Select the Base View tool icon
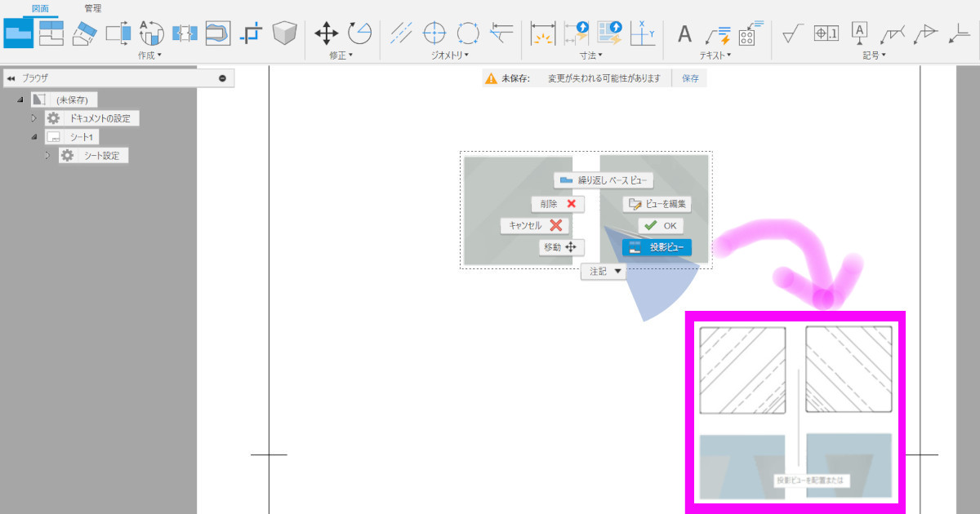 pyautogui.click(x=19, y=33)
